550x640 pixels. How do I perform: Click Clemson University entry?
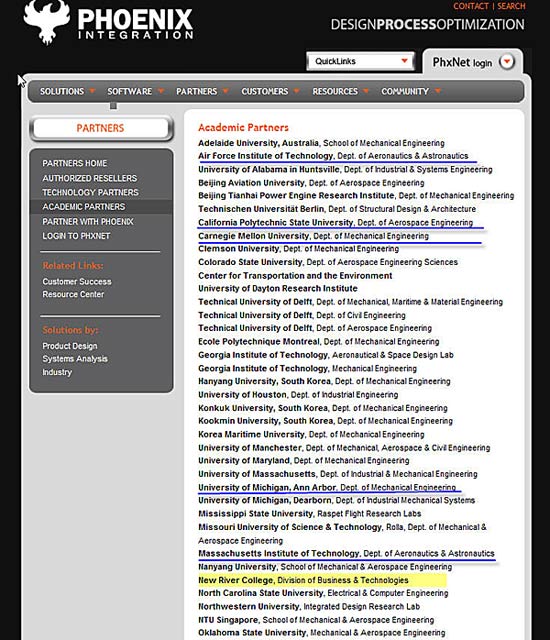[298, 249]
